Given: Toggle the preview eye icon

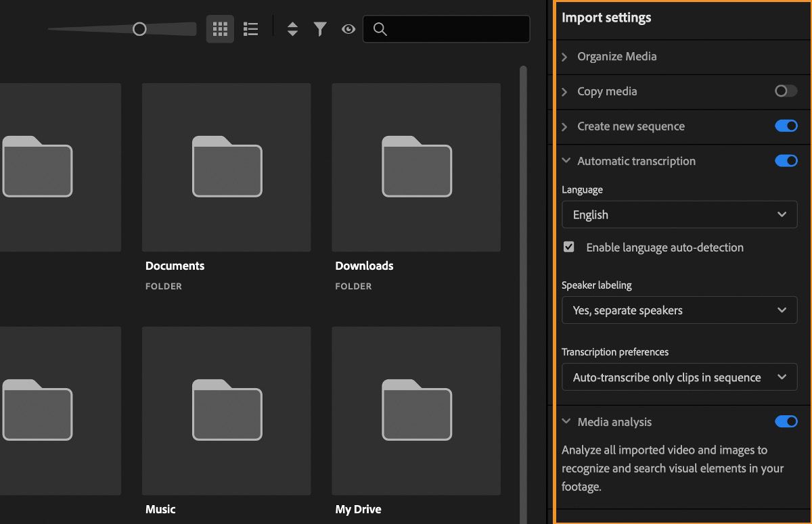Looking at the screenshot, I should pos(348,28).
